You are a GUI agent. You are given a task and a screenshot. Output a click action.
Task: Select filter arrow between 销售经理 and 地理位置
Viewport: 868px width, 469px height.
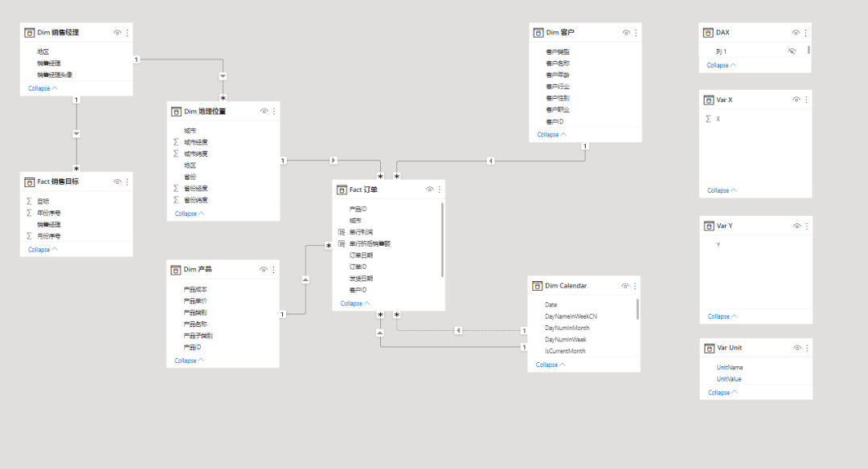point(223,76)
